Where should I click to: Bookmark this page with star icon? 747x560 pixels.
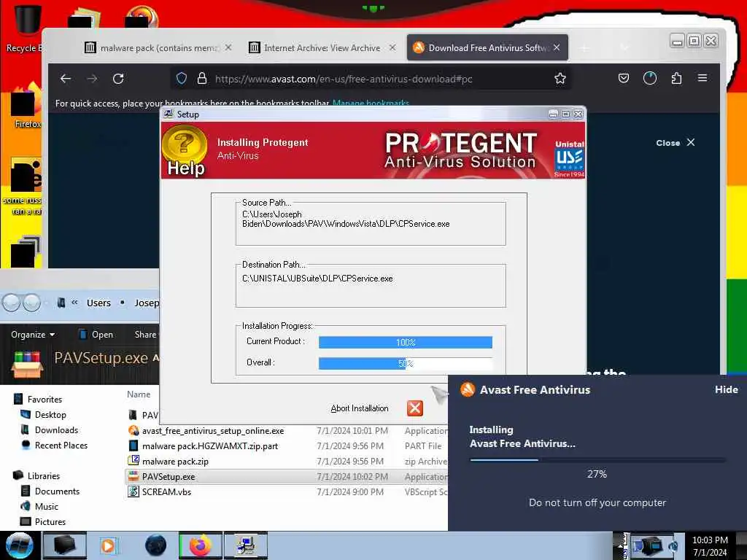pos(560,78)
